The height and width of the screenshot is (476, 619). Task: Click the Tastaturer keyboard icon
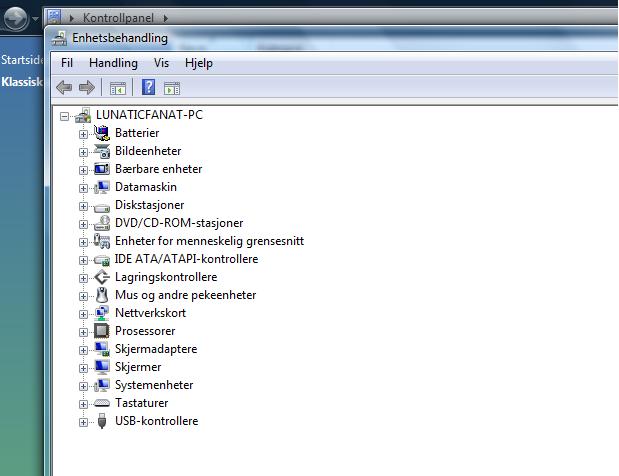click(102, 403)
